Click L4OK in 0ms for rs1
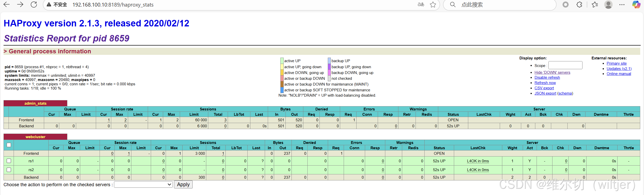The height and width of the screenshot is (195, 644). (x=478, y=161)
